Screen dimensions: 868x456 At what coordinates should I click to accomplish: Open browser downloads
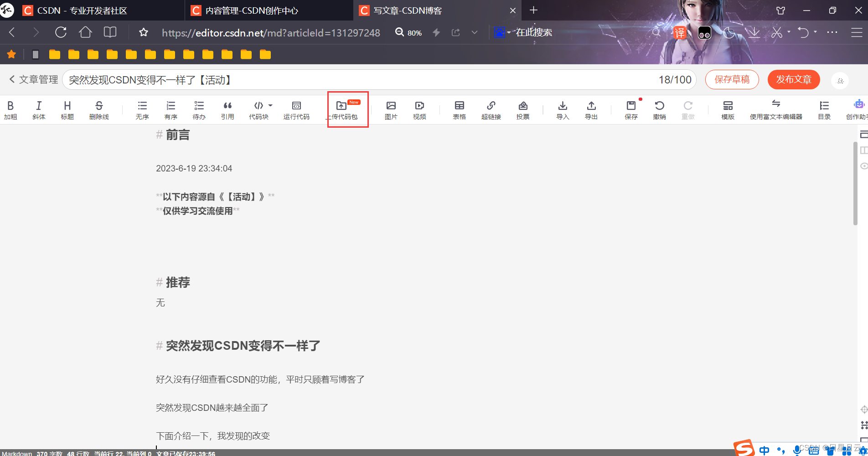[x=754, y=32]
